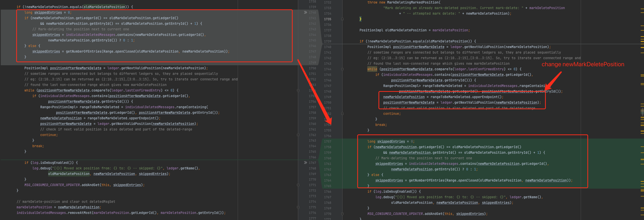
Task: Collapse the right pane's while loop fold at line 1744
Action: [342, 69]
